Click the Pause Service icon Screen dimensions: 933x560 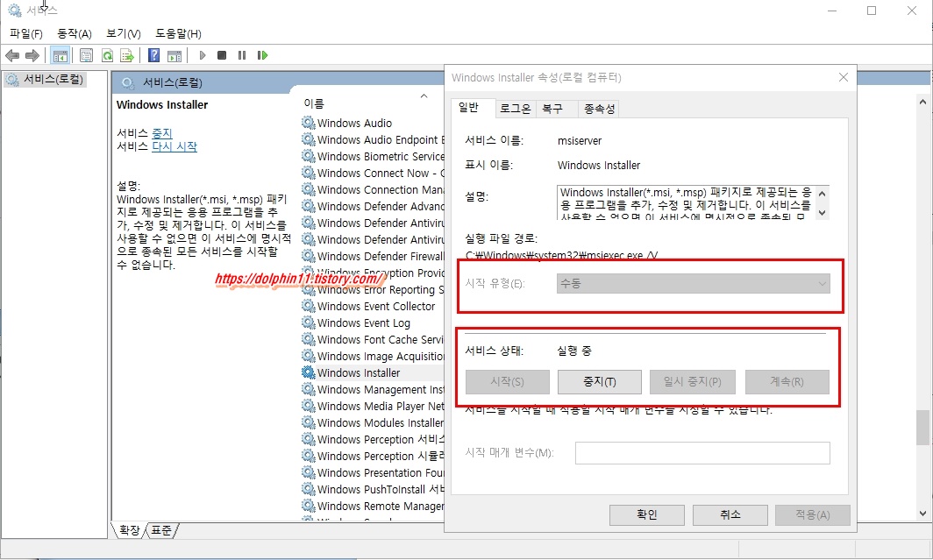(x=242, y=55)
